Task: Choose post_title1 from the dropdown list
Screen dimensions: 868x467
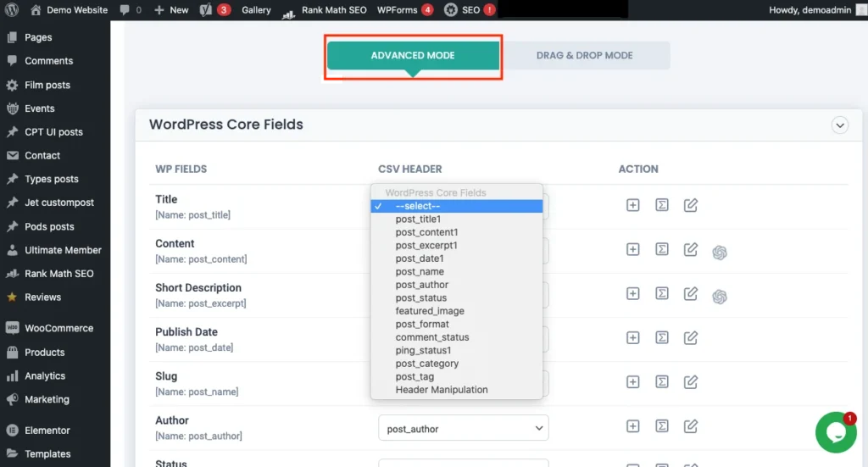Action: 418,220
